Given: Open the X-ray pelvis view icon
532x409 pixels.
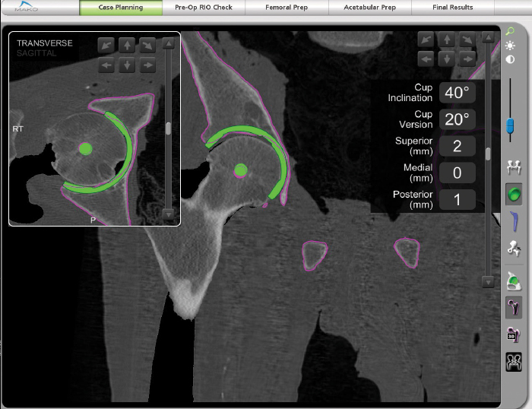Looking at the screenshot, I should [x=515, y=363].
